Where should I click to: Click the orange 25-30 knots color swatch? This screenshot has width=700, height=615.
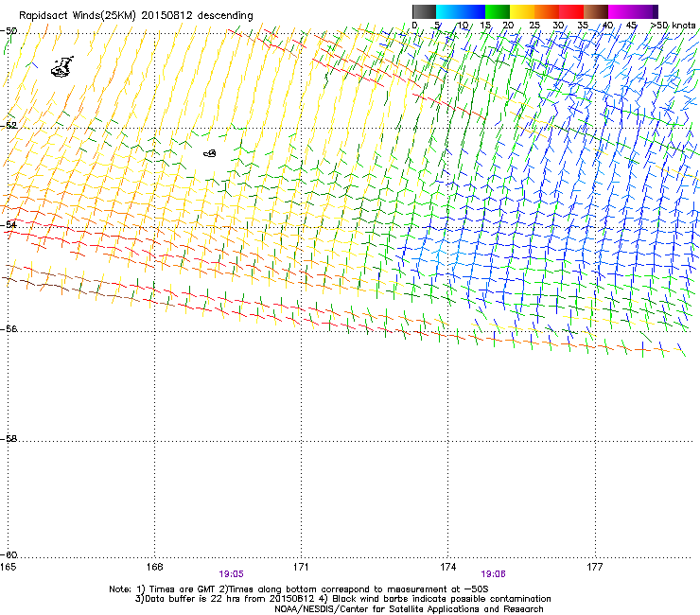pos(547,11)
